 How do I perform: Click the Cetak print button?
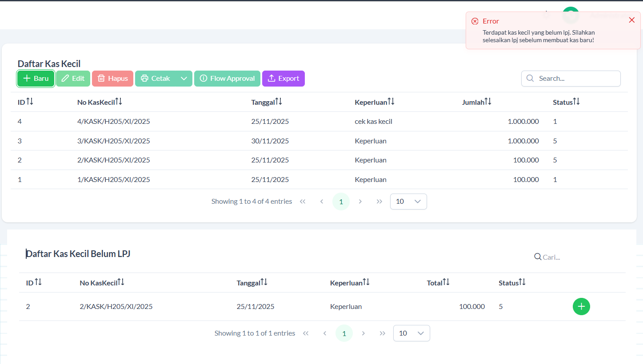click(x=156, y=79)
